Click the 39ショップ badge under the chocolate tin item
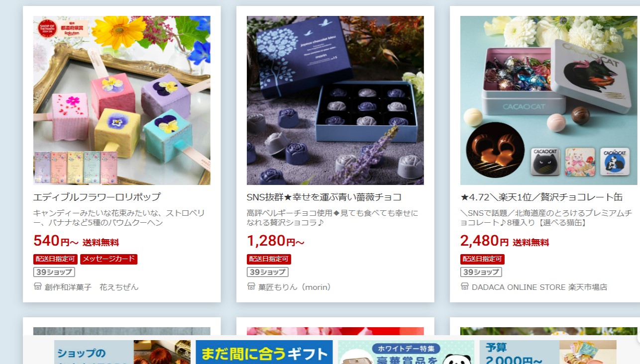This screenshot has width=640, height=364. click(x=481, y=272)
